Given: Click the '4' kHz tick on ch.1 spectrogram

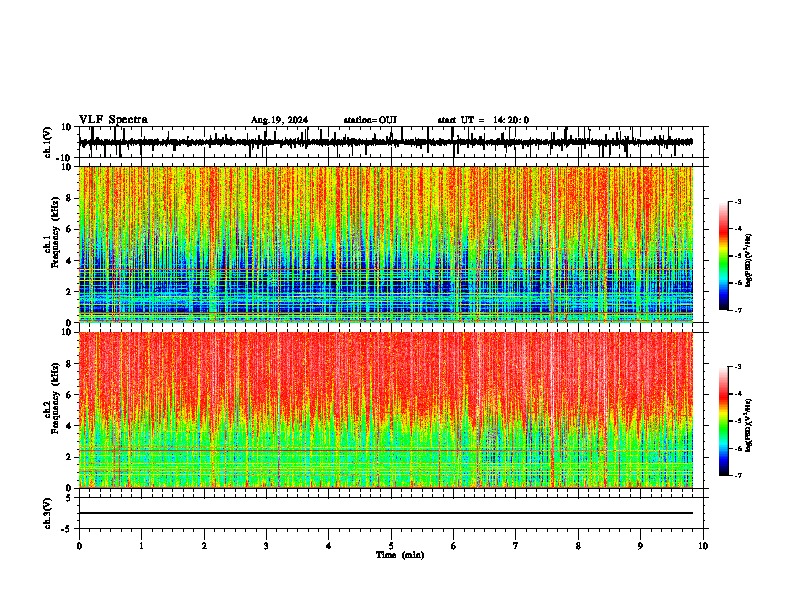Looking at the screenshot, I should point(69,261).
